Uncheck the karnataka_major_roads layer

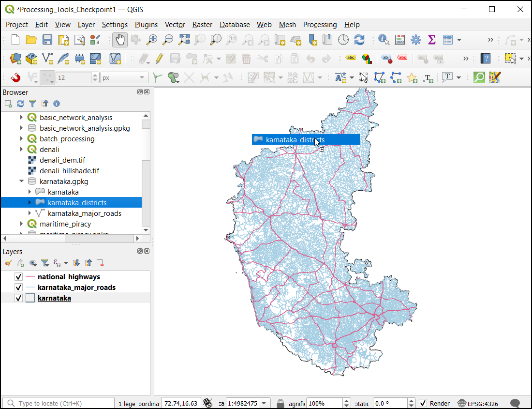click(19, 288)
